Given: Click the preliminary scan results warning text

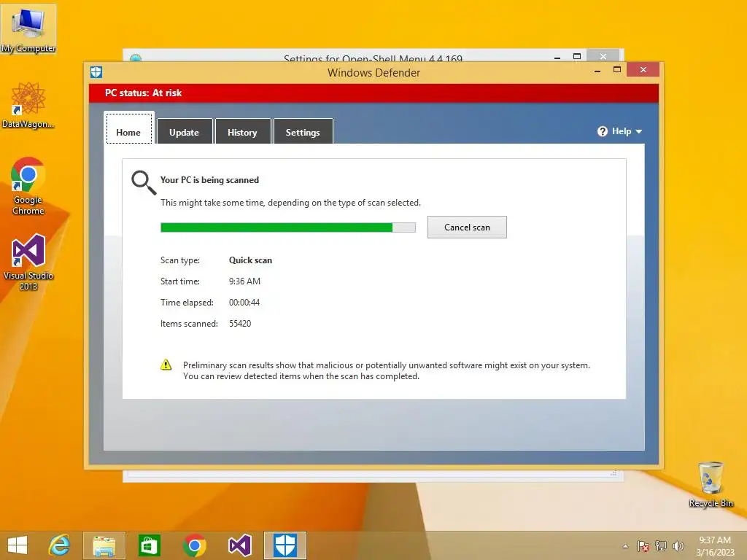Looking at the screenshot, I should (x=387, y=370).
